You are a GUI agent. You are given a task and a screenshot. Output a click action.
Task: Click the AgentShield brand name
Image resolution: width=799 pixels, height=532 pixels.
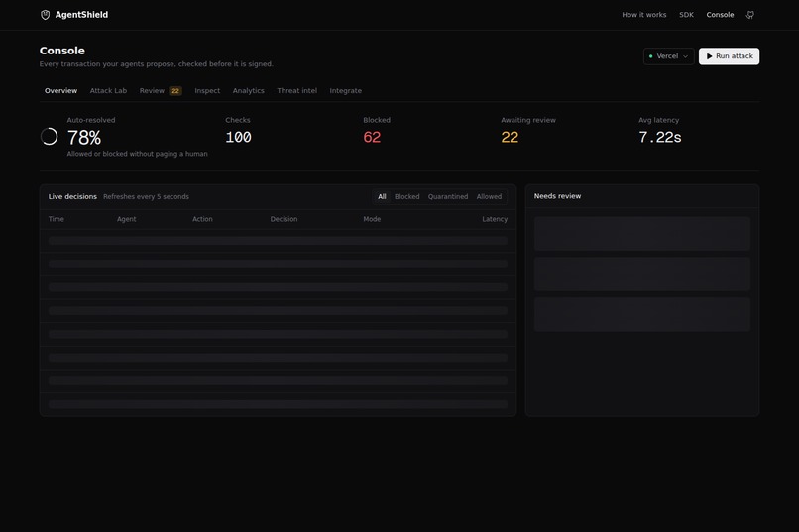pyautogui.click(x=81, y=15)
